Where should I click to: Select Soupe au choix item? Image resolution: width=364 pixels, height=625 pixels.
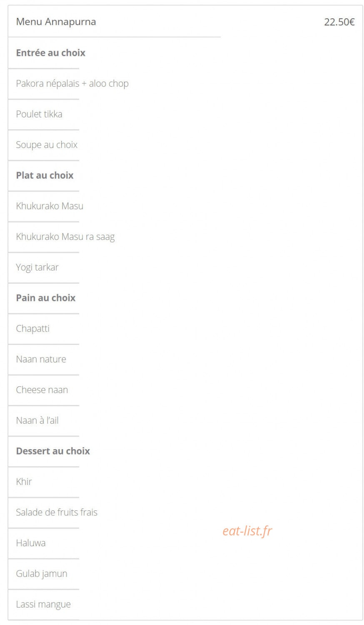pyautogui.click(x=47, y=145)
